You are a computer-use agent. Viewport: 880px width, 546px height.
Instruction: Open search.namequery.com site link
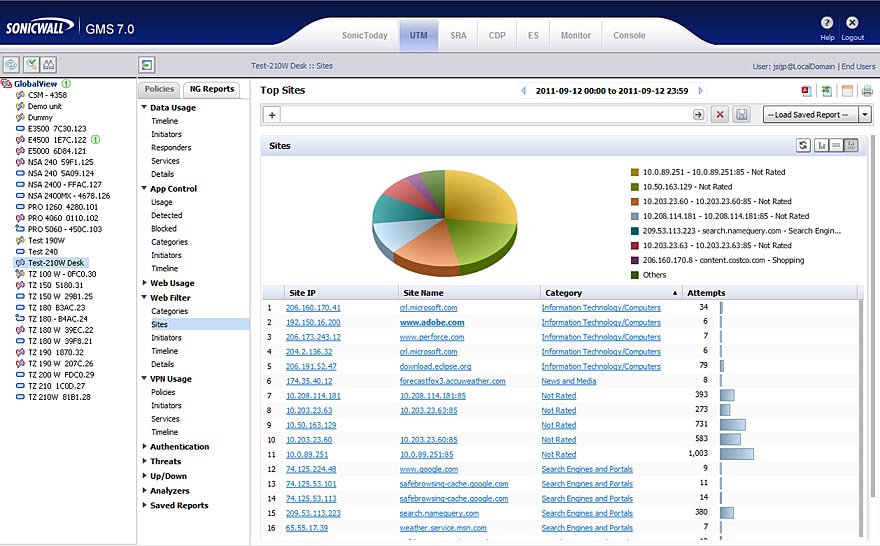click(x=439, y=513)
